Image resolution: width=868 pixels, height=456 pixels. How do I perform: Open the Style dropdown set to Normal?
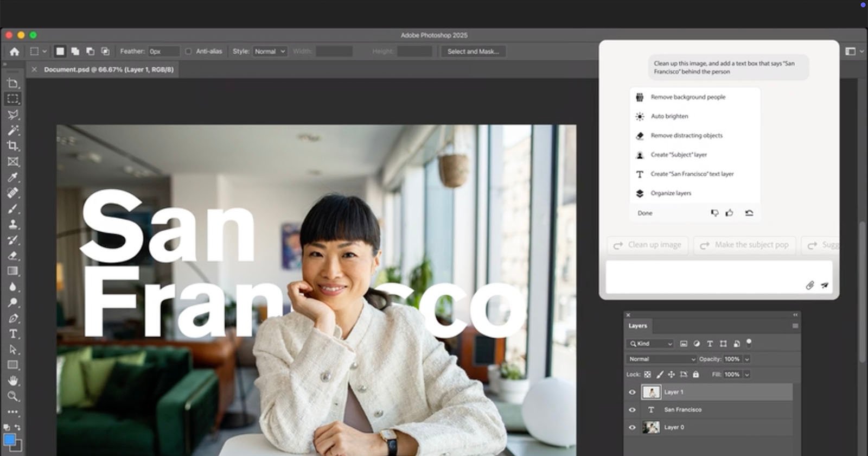(270, 52)
